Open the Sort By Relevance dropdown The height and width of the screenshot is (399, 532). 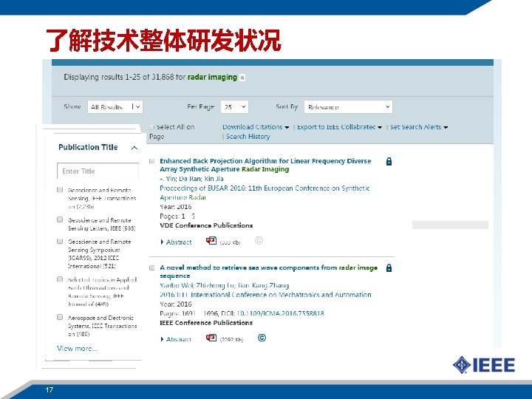pyautogui.click(x=348, y=107)
